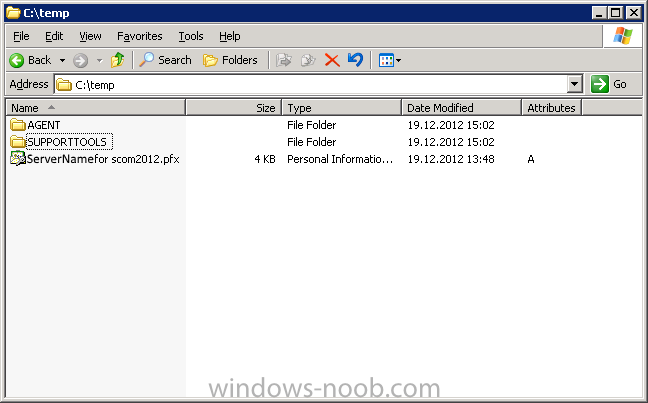The image size is (648, 403).
Task: Click the Forward arrow icon
Action: coord(81,60)
